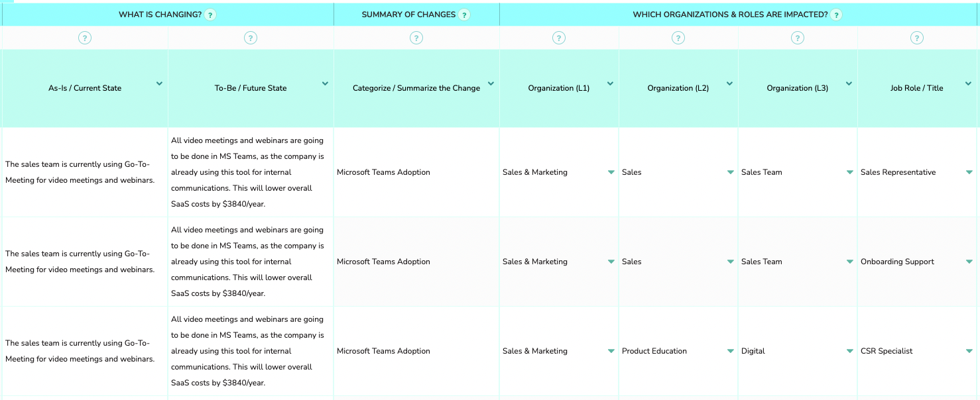Open the "Digital" Organization (L3) dropdown
Image resolution: width=980 pixels, height=400 pixels.
pyautogui.click(x=849, y=351)
